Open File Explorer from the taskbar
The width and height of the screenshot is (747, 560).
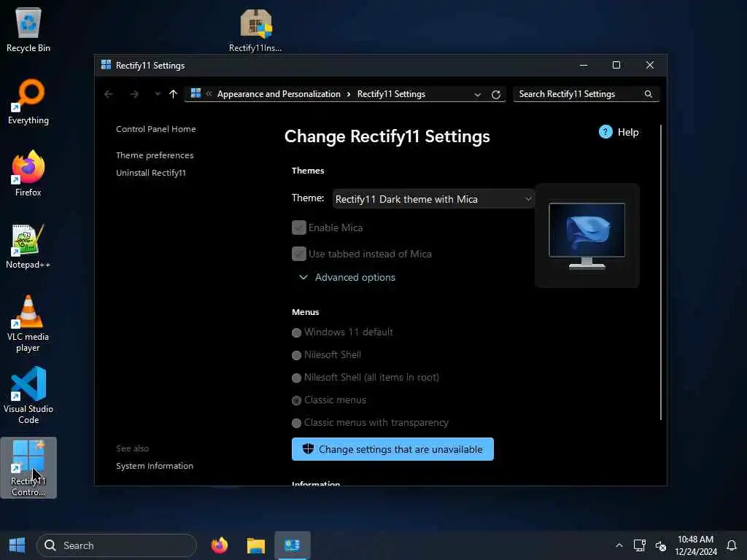(x=256, y=545)
